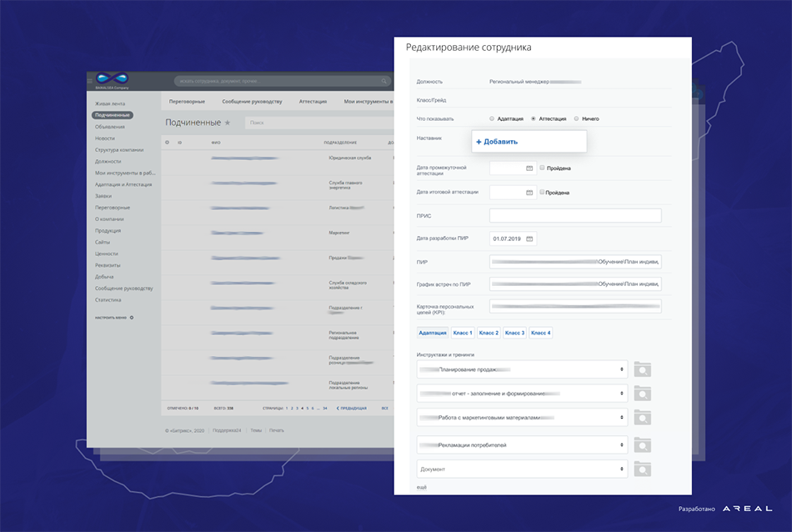792x532 pixels.
Task: Select the Адаптация radio button
Action: tap(492, 118)
